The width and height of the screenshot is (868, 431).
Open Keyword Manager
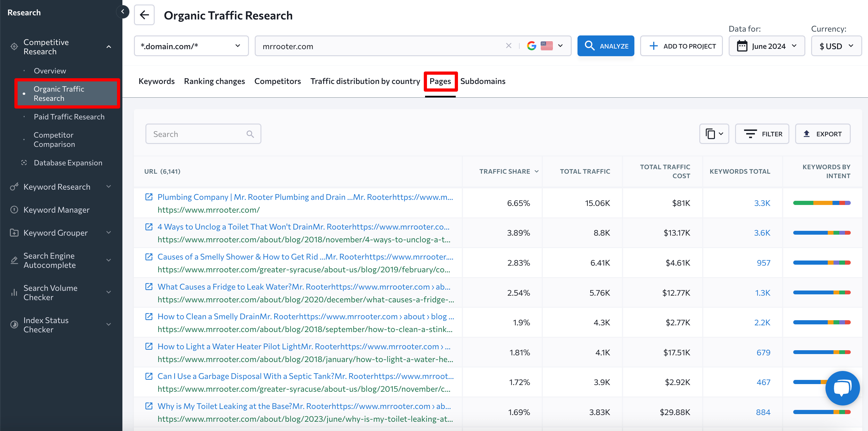click(x=57, y=210)
